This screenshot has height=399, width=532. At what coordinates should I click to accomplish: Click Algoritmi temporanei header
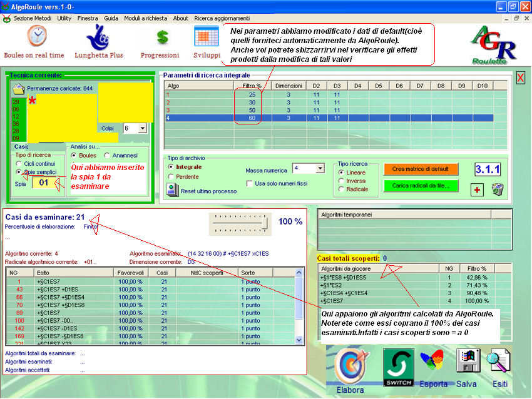404,215
